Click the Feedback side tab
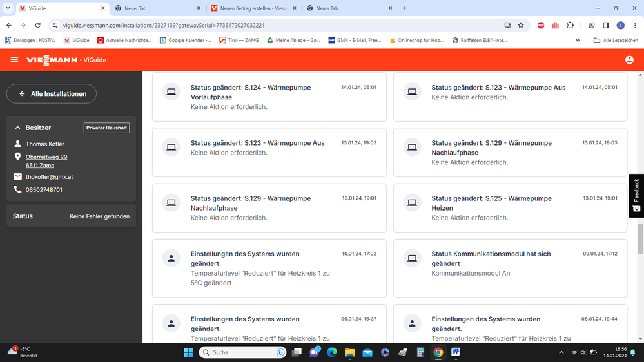Viewport: 644px width, 362px height. coord(636,195)
